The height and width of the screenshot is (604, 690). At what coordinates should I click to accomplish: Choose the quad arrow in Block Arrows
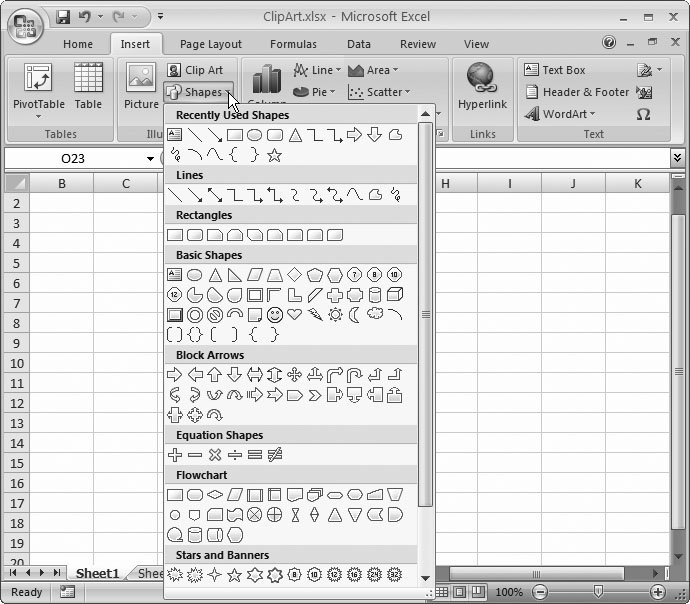(x=294, y=375)
